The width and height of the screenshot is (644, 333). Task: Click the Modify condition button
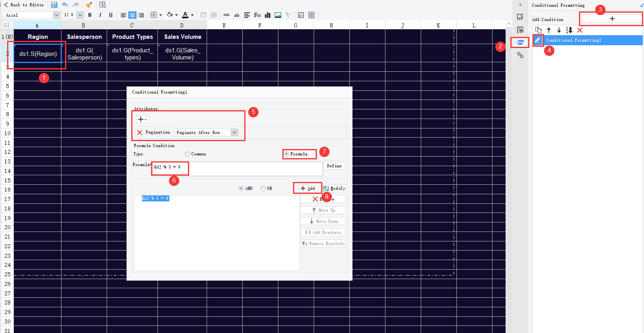click(334, 188)
